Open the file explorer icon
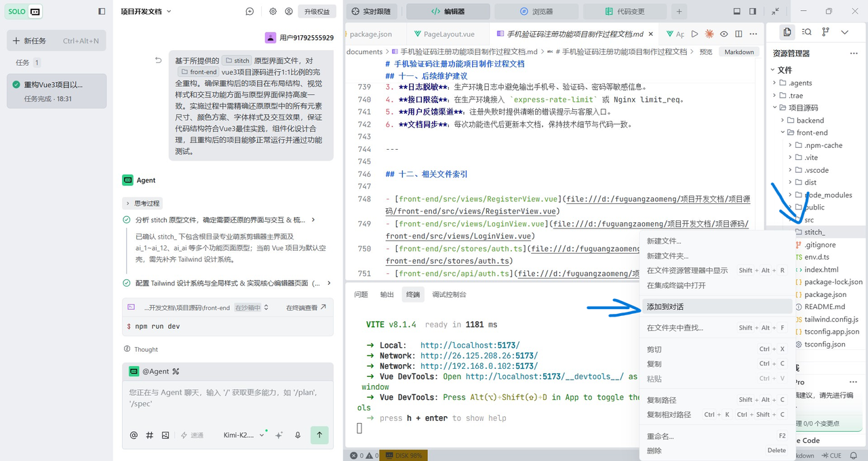This screenshot has height=461, width=868. pyautogui.click(x=787, y=32)
